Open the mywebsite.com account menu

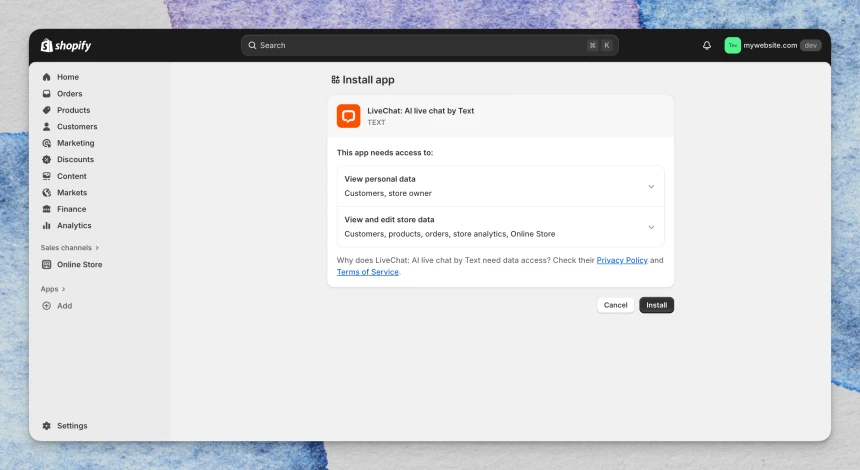pos(772,46)
